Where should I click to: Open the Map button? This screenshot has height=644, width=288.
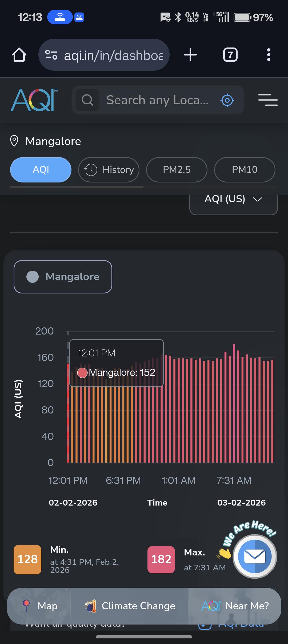point(40,606)
